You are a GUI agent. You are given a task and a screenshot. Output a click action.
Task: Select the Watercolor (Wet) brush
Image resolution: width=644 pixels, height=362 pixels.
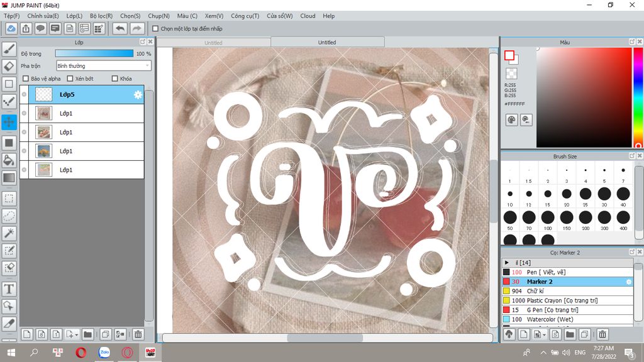pos(568,319)
